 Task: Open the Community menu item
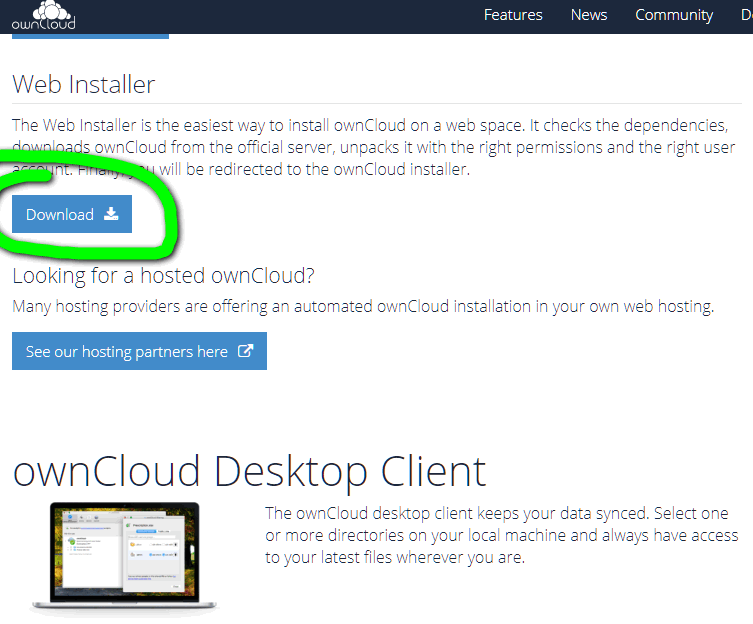pos(674,15)
